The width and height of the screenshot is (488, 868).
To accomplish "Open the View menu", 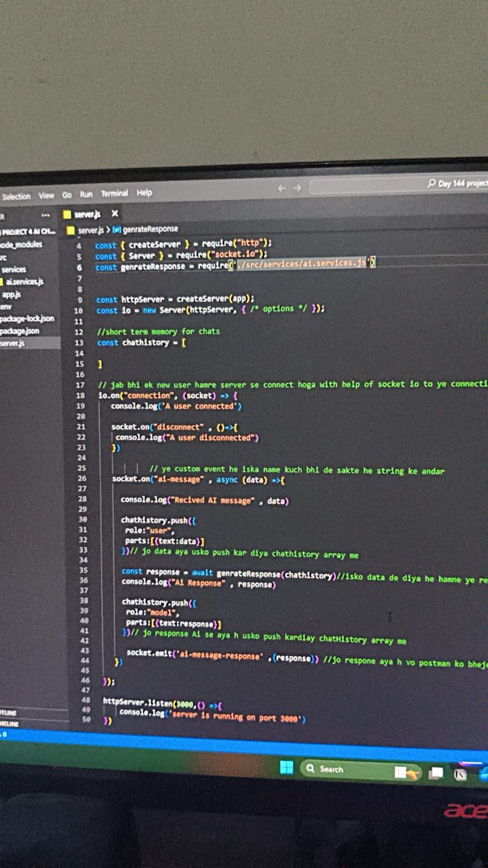I will pyautogui.click(x=46, y=195).
